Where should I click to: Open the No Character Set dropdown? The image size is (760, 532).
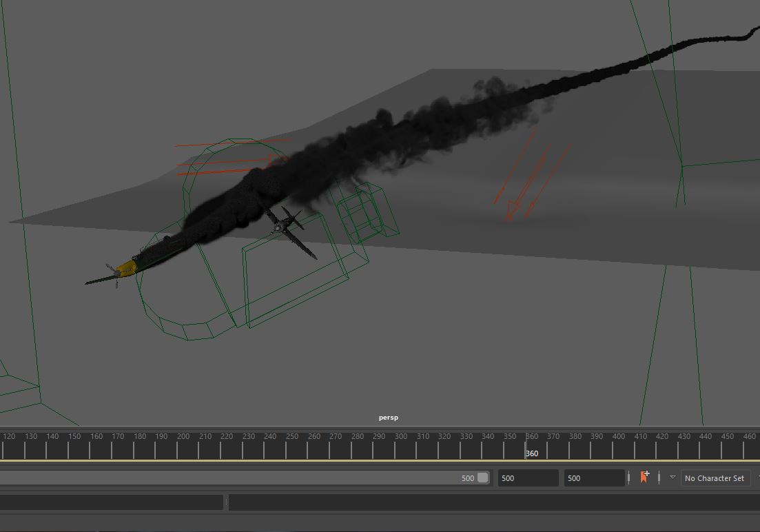[x=715, y=478]
